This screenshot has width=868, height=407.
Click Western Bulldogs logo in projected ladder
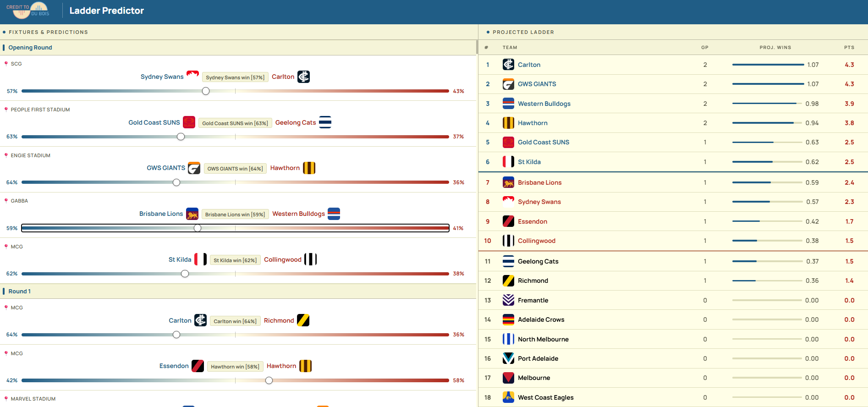(508, 104)
